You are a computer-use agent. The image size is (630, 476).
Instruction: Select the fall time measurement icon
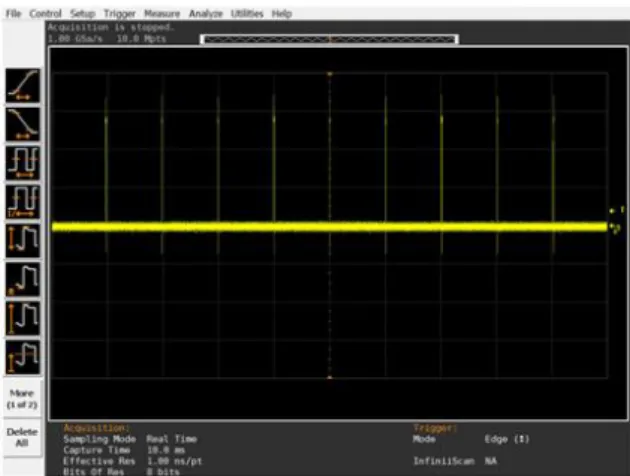(23, 124)
